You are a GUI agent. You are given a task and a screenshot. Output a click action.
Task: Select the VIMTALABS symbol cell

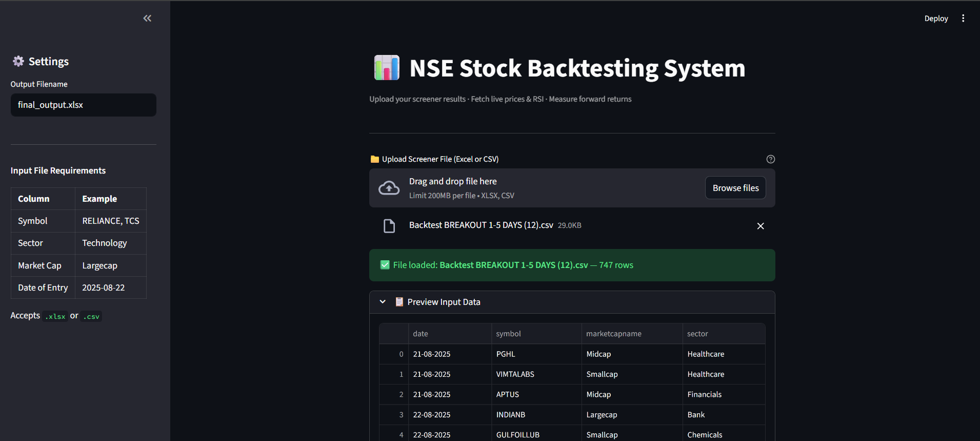[536, 374]
